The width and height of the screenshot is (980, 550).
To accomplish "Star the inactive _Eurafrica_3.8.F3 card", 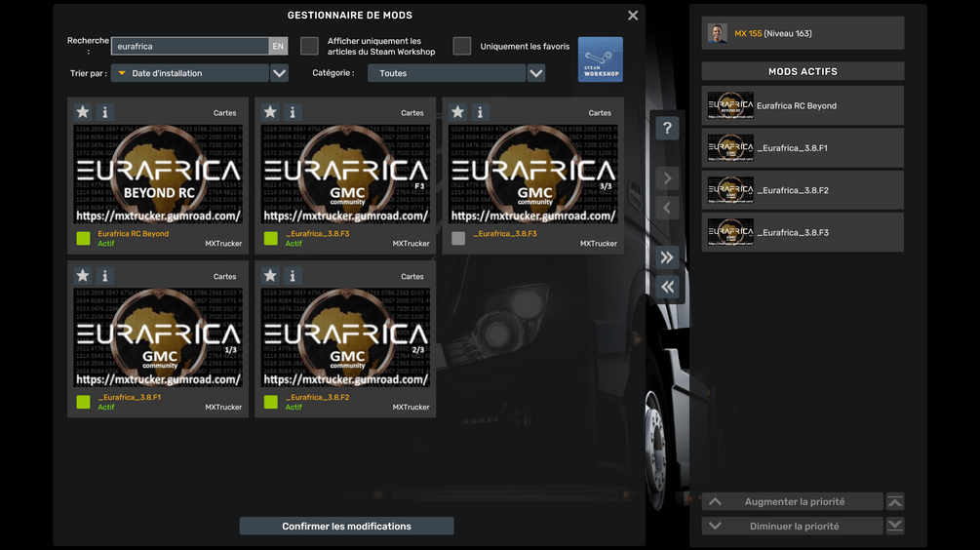I will (457, 112).
